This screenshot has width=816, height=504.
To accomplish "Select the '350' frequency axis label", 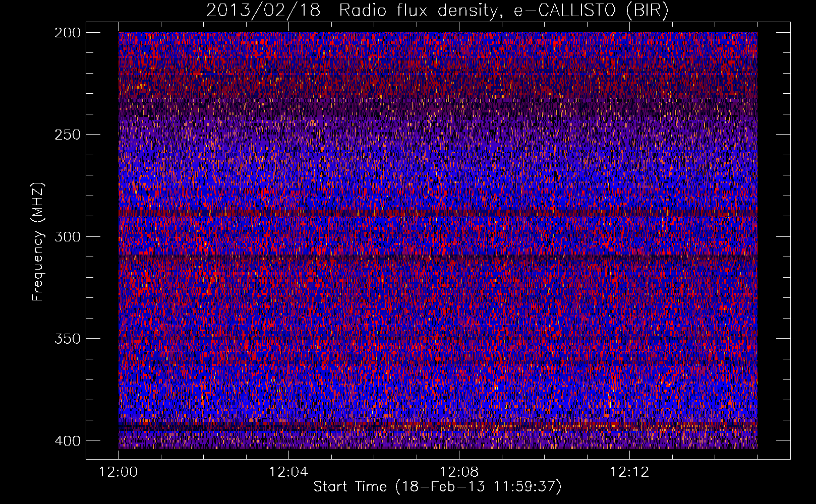I will click(x=67, y=338).
